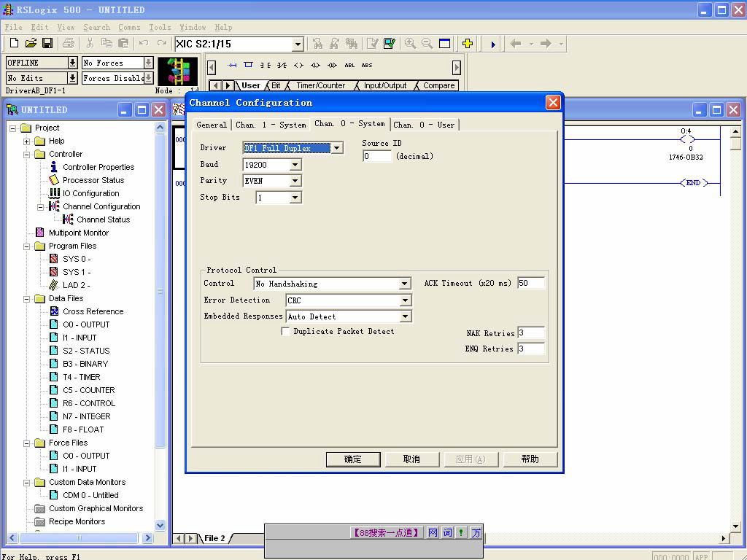Screen dimensions: 747x560
Task: Select the Input/Output instruction tab
Action: pos(385,86)
